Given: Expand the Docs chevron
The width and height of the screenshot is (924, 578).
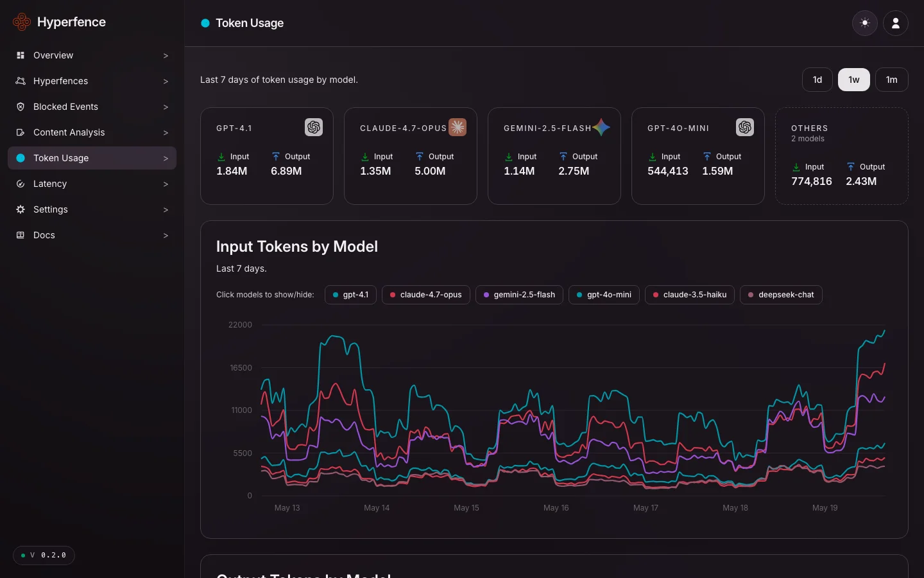Looking at the screenshot, I should (x=166, y=236).
